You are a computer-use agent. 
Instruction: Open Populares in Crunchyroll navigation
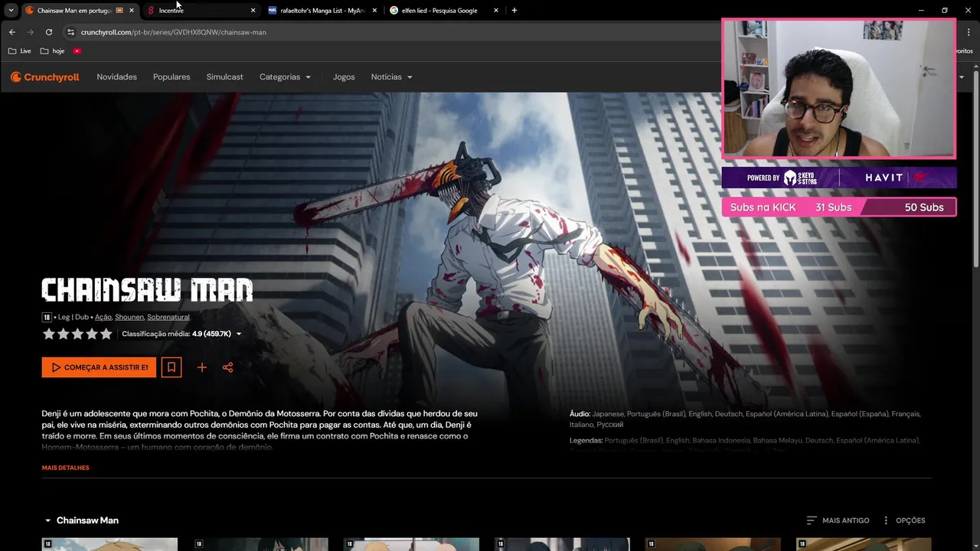(x=171, y=77)
